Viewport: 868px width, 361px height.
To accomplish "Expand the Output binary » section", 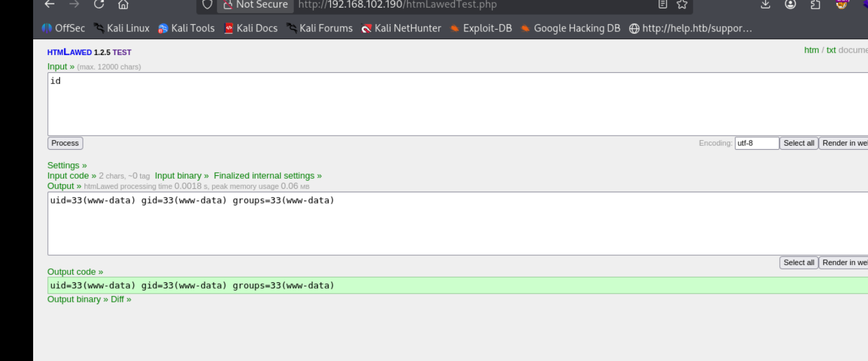I will click(x=78, y=299).
